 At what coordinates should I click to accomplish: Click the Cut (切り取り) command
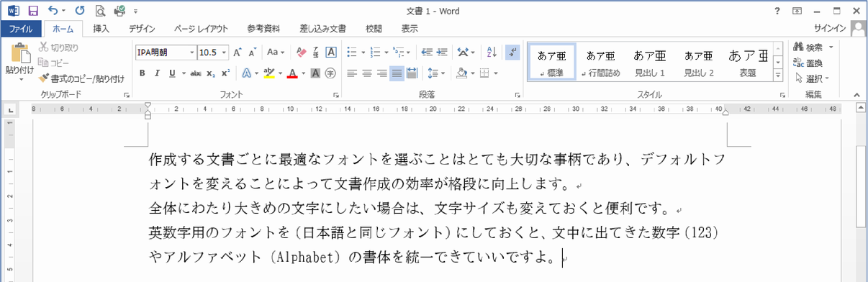click(58, 47)
